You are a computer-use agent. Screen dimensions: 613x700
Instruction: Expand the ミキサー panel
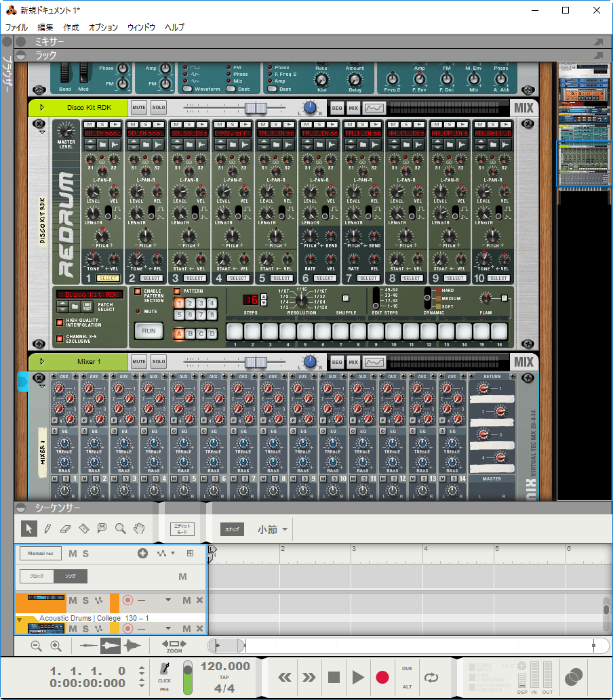(x=20, y=42)
